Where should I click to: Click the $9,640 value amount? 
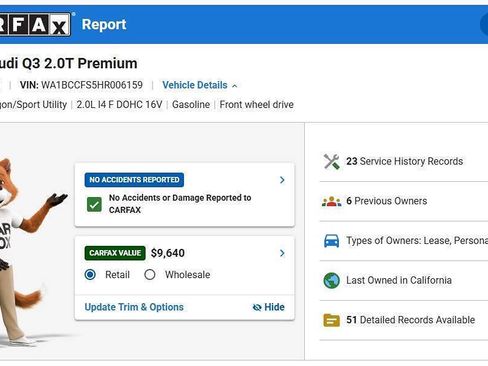[x=168, y=253]
